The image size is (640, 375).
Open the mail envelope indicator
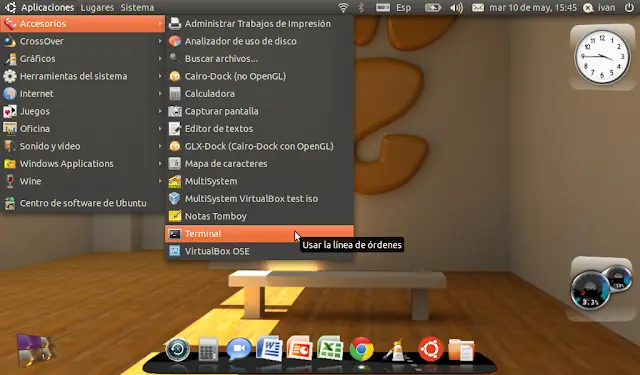[x=478, y=7]
